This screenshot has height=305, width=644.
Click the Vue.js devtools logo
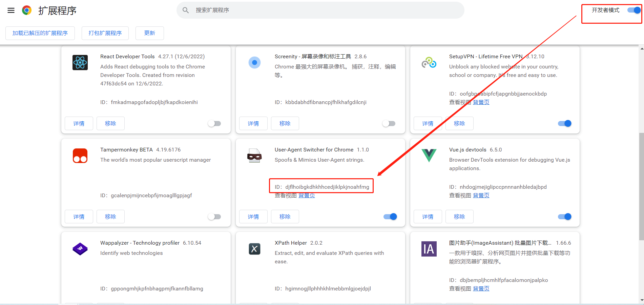(429, 156)
